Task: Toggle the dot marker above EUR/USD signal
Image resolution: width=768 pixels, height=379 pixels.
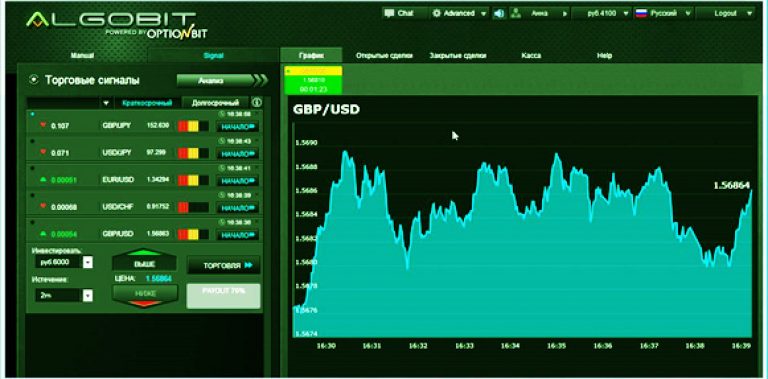Action: pyautogui.click(x=32, y=168)
